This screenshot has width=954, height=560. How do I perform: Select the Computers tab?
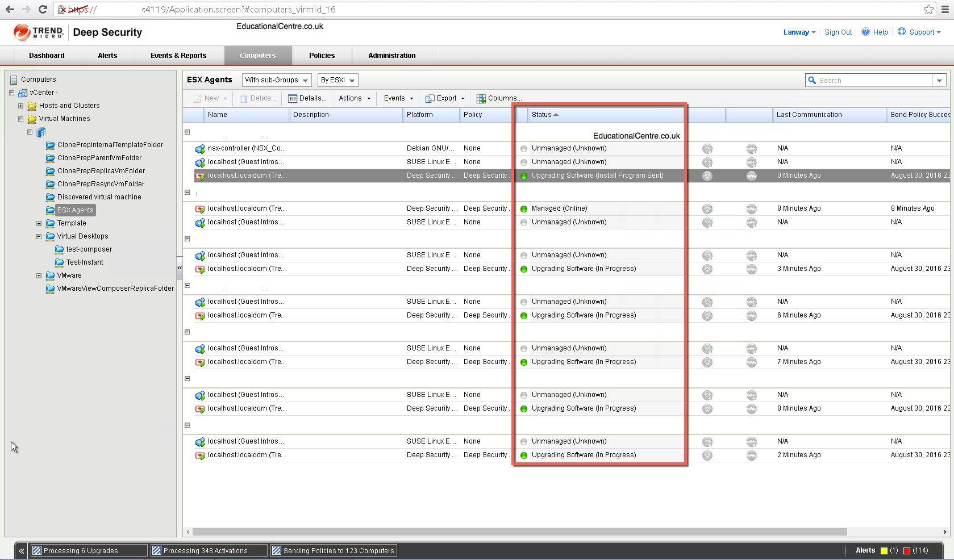(258, 56)
